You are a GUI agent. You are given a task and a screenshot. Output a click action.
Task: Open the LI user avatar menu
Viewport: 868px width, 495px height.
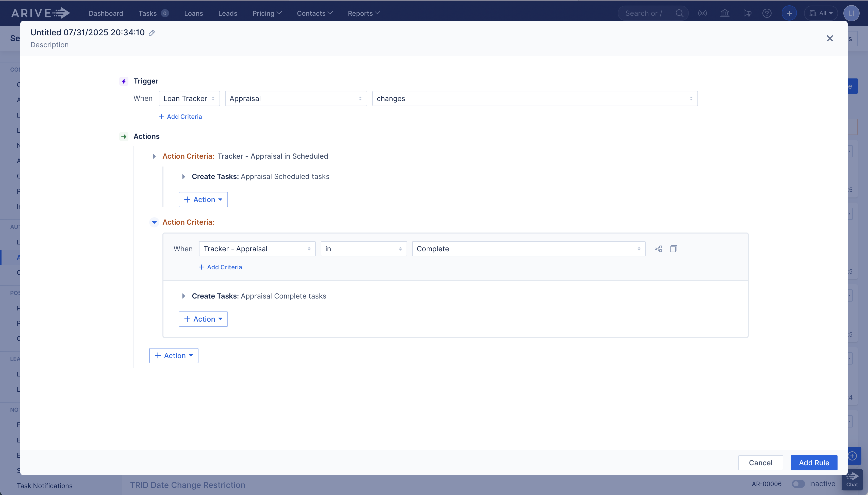851,13
